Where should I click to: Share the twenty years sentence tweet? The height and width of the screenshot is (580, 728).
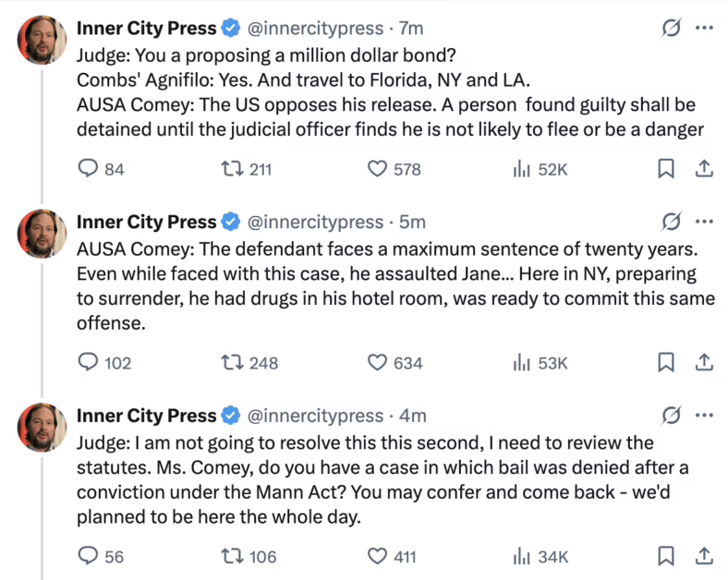[x=703, y=363]
